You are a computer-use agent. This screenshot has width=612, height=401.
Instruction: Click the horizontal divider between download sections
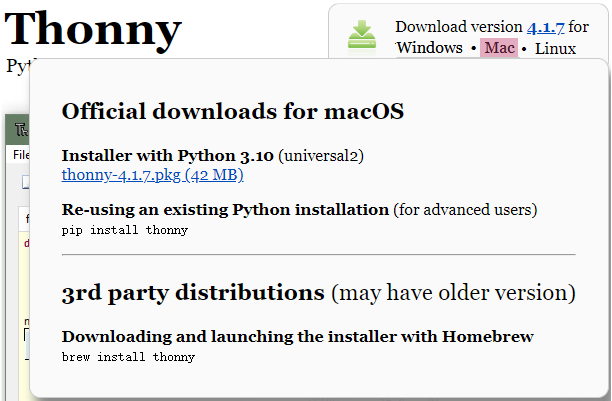[x=318, y=255]
